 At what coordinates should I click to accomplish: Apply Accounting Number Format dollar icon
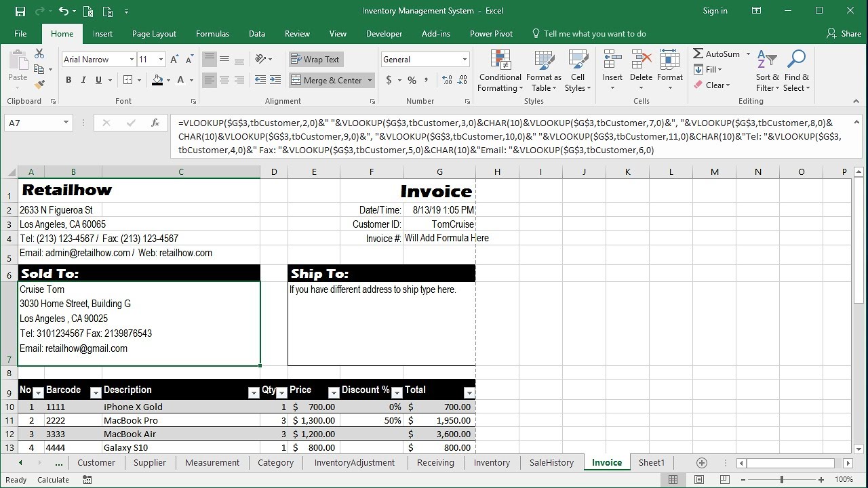coord(389,80)
